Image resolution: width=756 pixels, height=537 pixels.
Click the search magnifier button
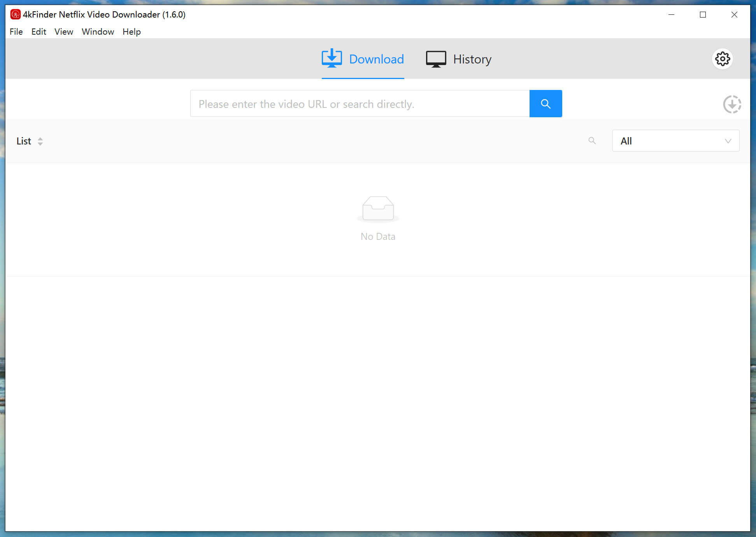click(546, 104)
